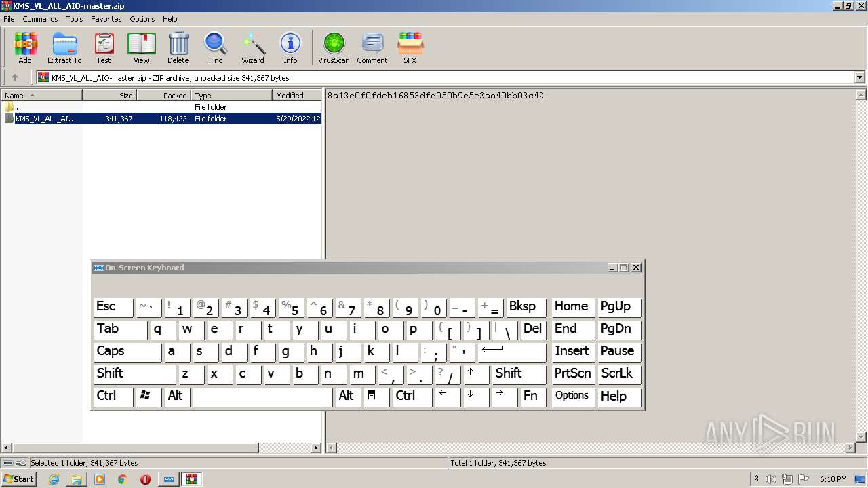868x488 pixels.
Task: Click the down arrow key on keyboard
Action: [476, 396]
